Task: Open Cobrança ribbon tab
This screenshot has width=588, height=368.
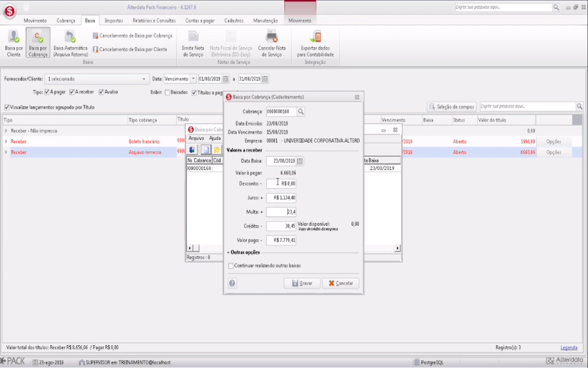Action: [66, 21]
